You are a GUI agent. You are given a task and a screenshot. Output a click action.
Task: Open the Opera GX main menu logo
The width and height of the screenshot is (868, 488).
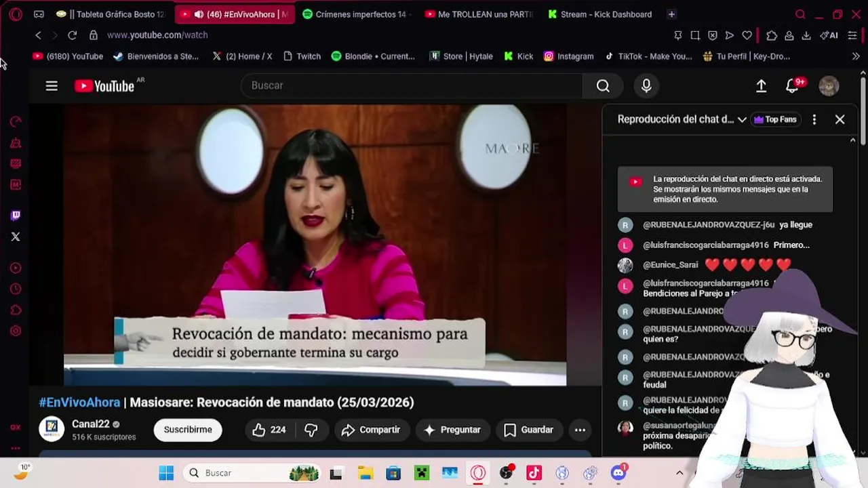click(x=16, y=14)
